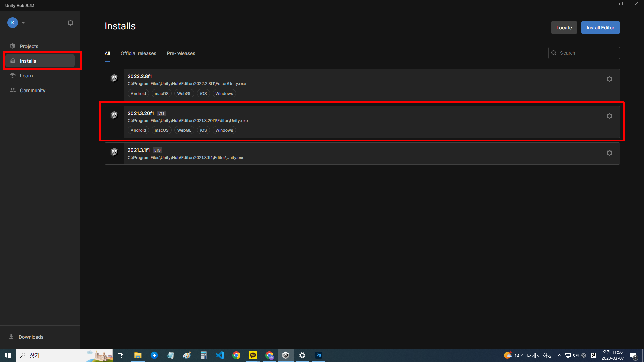644x362 pixels.
Task: Click the WebGL tag under 2022.2.8f1
Action: pos(184,94)
